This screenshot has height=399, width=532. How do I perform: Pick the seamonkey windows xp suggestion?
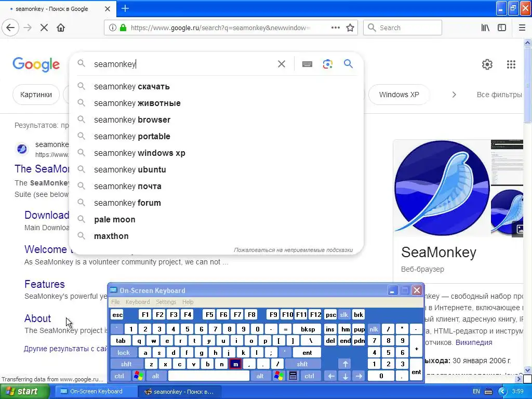click(x=217, y=153)
